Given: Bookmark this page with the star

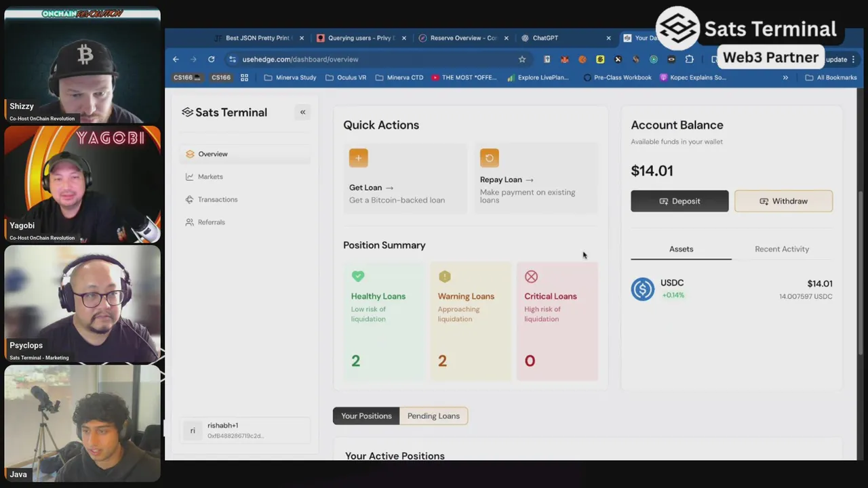Looking at the screenshot, I should tap(522, 59).
